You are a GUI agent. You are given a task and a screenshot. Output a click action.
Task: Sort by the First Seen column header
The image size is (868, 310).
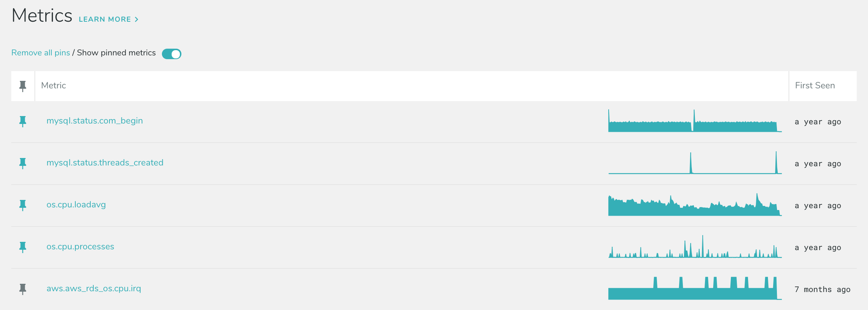click(815, 86)
